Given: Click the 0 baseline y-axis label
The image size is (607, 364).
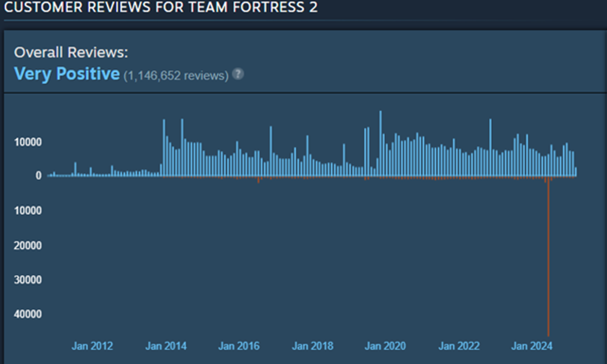Looking at the screenshot, I should tap(38, 176).
